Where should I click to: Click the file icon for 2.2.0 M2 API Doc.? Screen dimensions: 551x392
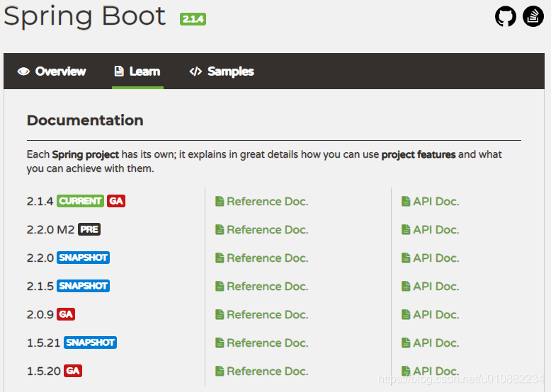tap(406, 229)
